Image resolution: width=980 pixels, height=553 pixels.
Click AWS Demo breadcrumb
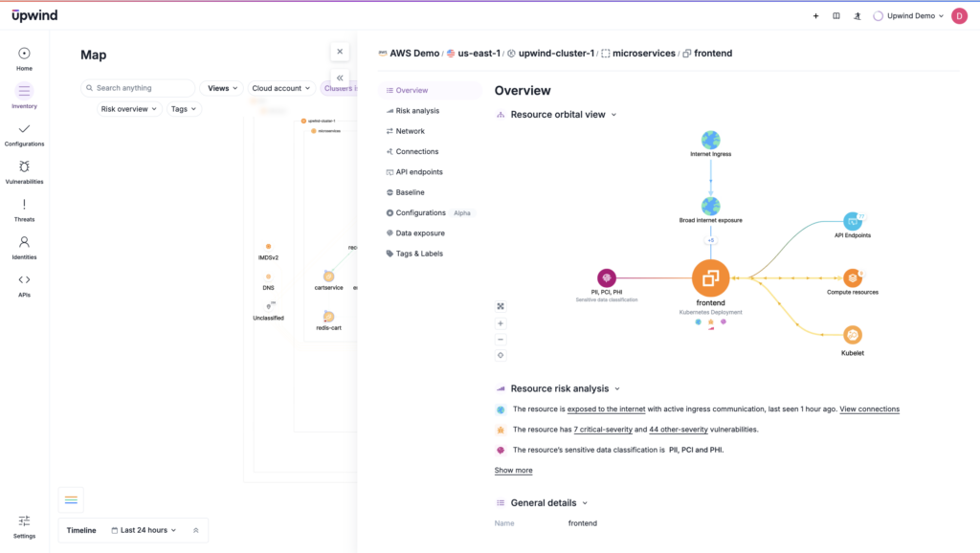click(x=409, y=54)
